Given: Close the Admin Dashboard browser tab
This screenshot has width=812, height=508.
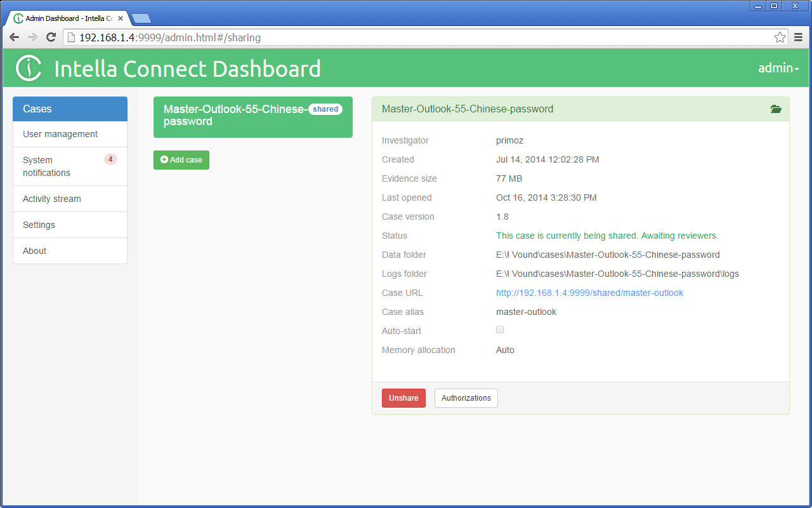Looking at the screenshot, I should coord(121,18).
